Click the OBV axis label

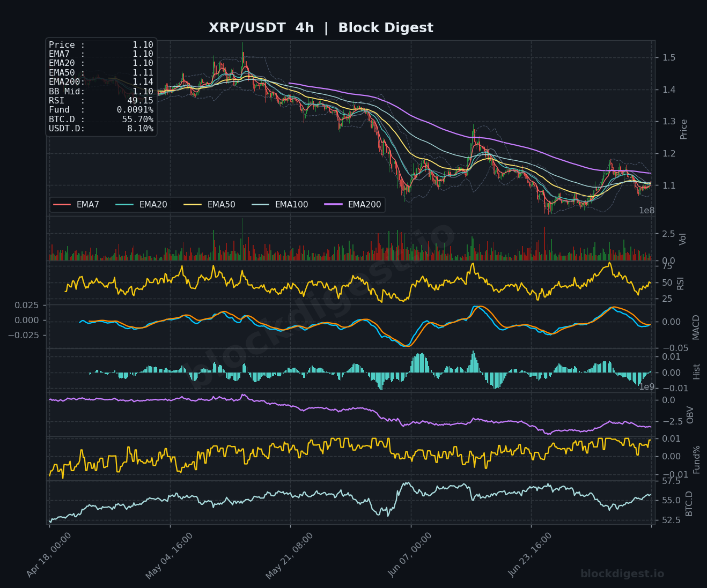click(690, 415)
